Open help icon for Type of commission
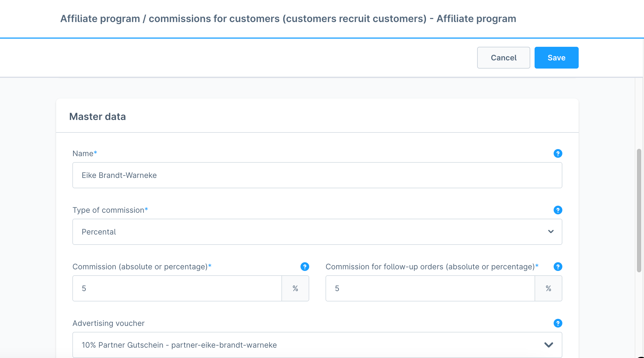This screenshot has height=358, width=644. (558, 210)
